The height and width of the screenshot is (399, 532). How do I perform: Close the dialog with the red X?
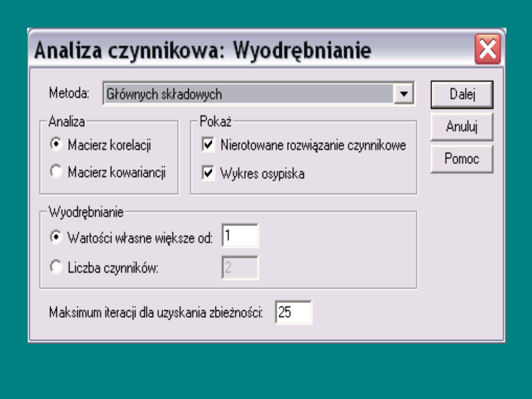click(487, 50)
